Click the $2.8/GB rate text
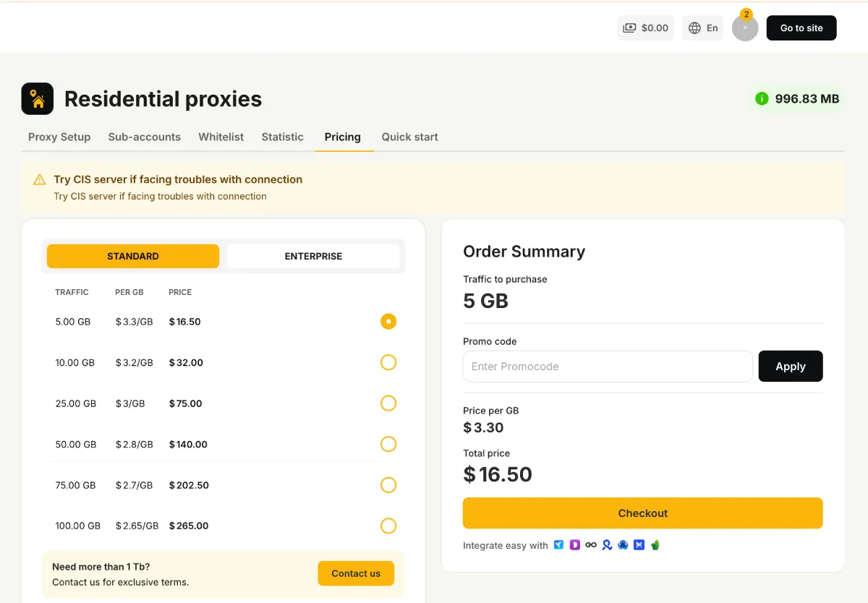Image resolution: width=868 pixels, height=603 pixels. [134, 444]
